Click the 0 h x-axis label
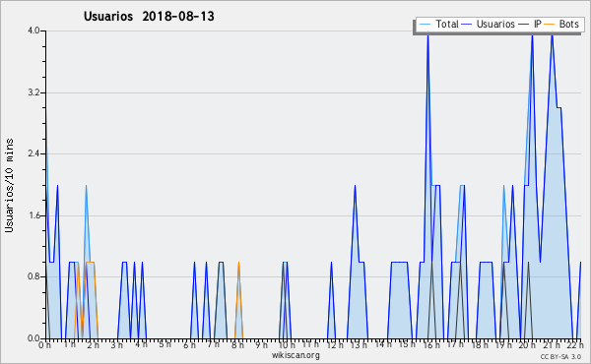The image size is (591, 364). tap(44, 344)
